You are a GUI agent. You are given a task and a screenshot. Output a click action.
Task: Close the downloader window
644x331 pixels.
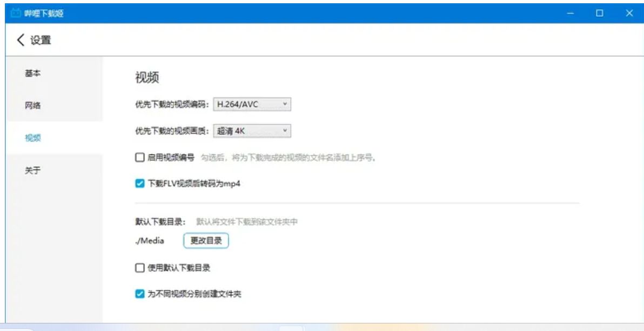click(x=629, y=13)
